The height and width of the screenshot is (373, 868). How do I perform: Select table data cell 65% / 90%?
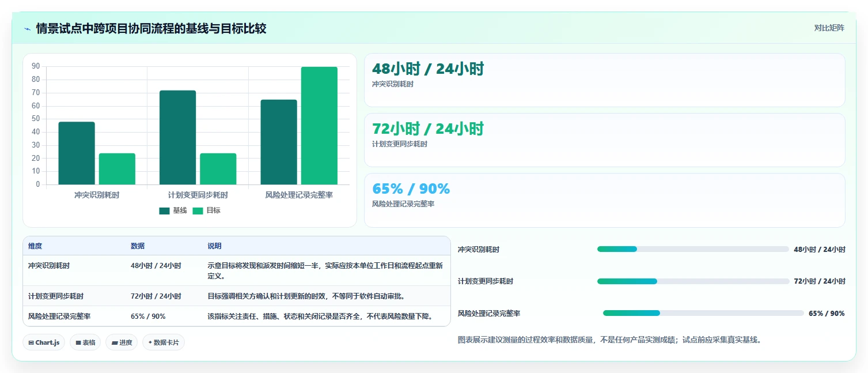pyautogui.click(x=148, y=317)
